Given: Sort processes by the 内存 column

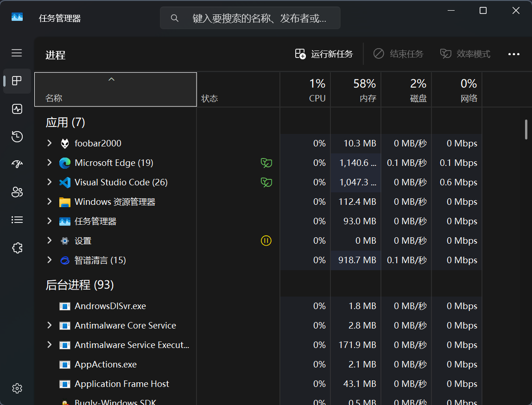Looking at the screenshot, I should (355, 90).
